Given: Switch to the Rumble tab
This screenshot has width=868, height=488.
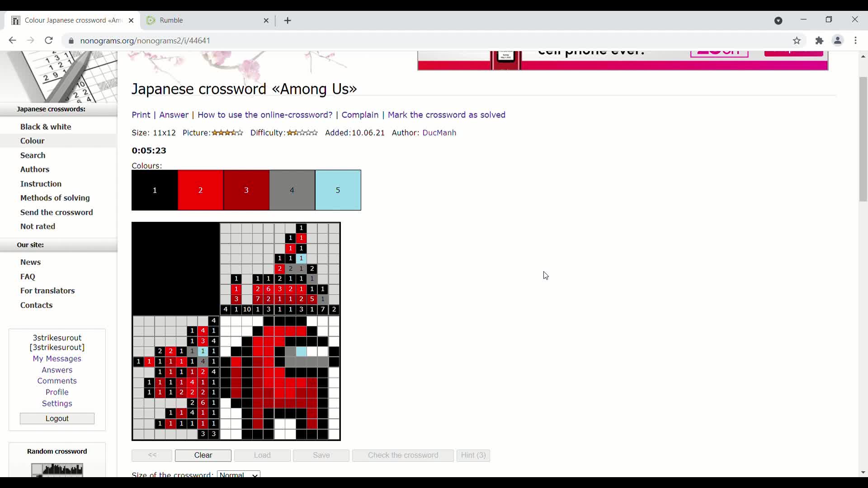Looking at the screenshot, I should (203, 20).
